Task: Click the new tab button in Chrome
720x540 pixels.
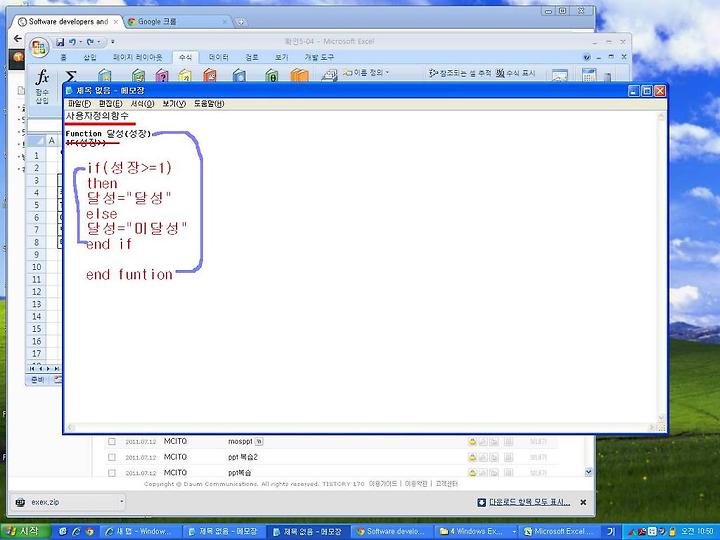Action: (240, 22)
